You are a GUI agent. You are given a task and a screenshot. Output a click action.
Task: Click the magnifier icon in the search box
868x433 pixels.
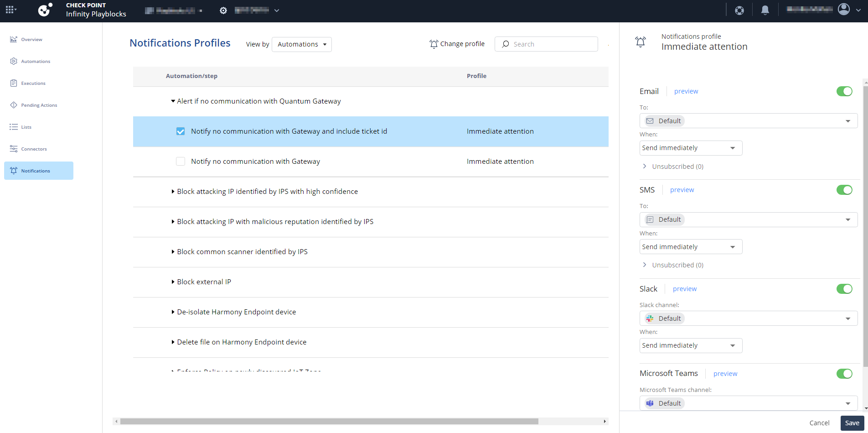pyautogui.click(x=506, y=44)
